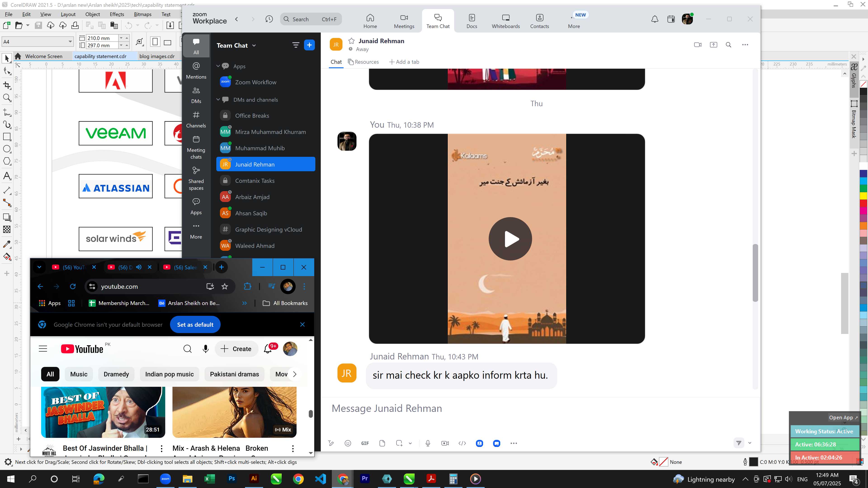Record audio message microphone icon

[x=428, y=443]
